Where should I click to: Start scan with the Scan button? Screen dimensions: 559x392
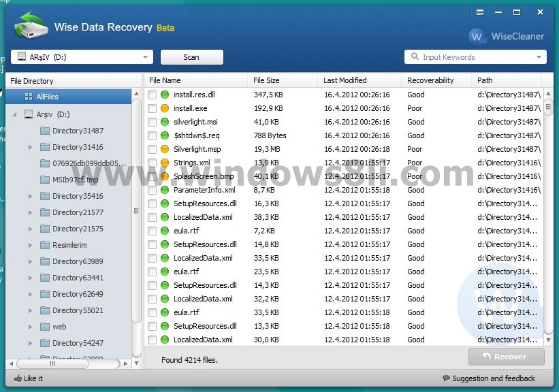192,57
